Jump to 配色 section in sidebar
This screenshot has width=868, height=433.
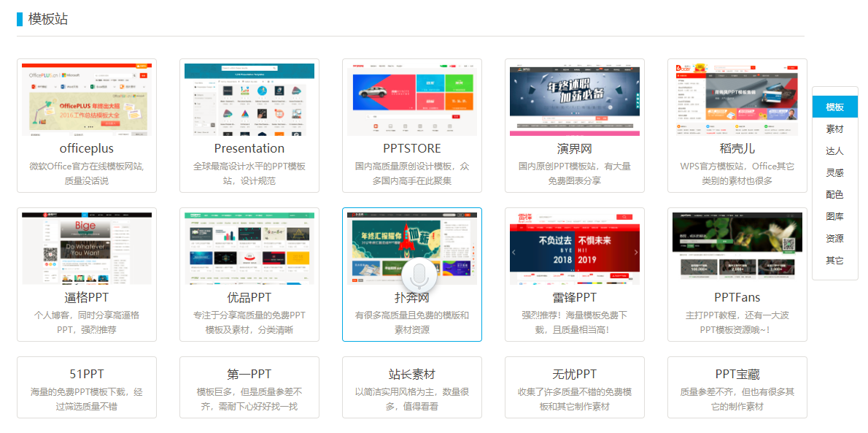[834, 195]
